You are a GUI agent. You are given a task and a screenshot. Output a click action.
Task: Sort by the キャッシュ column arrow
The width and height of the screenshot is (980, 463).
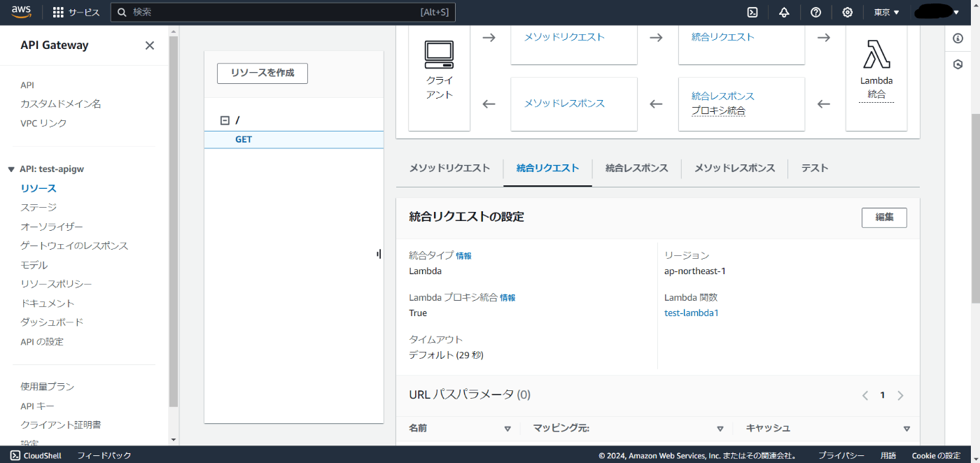[x=906, y=429]
